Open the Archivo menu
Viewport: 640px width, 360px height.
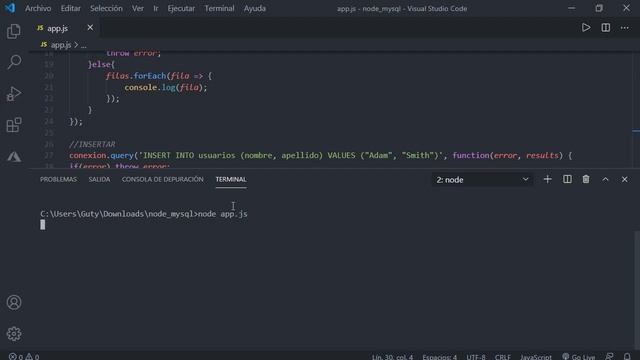(x=38, y=8)
